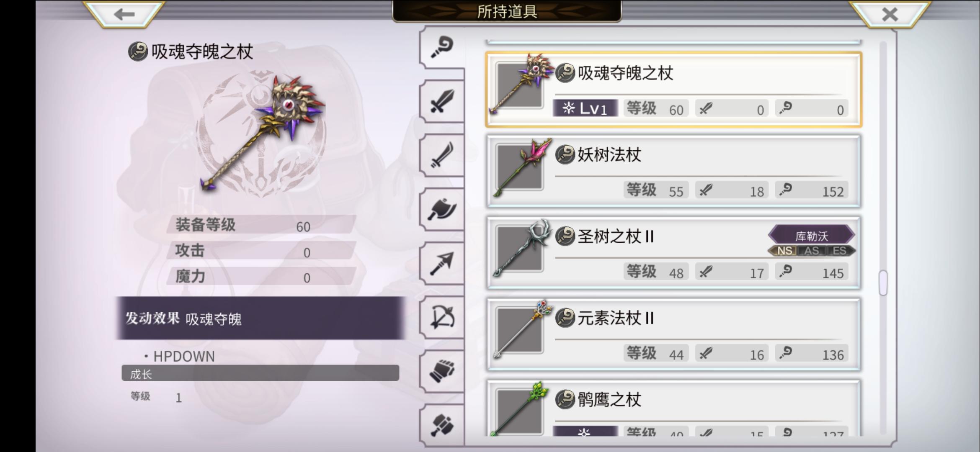Select the sword weapon category tab
The image size is (980, 452).
tap(442, 101)
